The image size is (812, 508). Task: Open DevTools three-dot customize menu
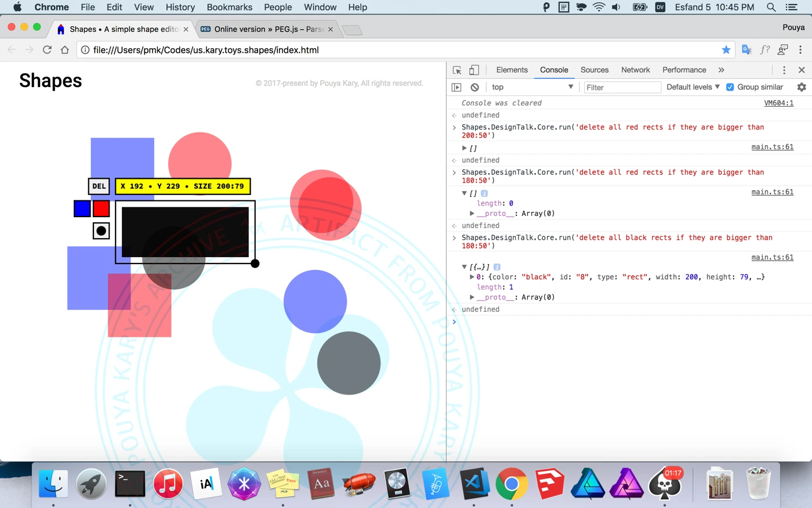(784, 70)
